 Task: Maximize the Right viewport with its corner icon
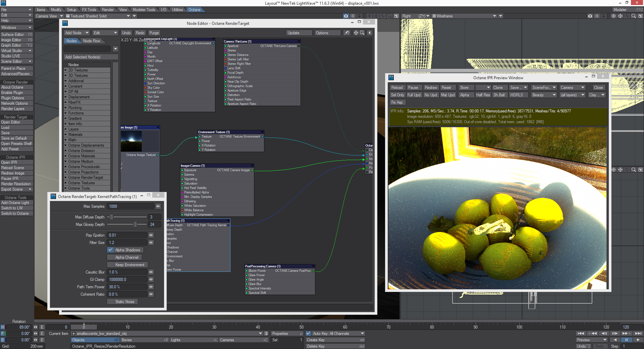640,16
